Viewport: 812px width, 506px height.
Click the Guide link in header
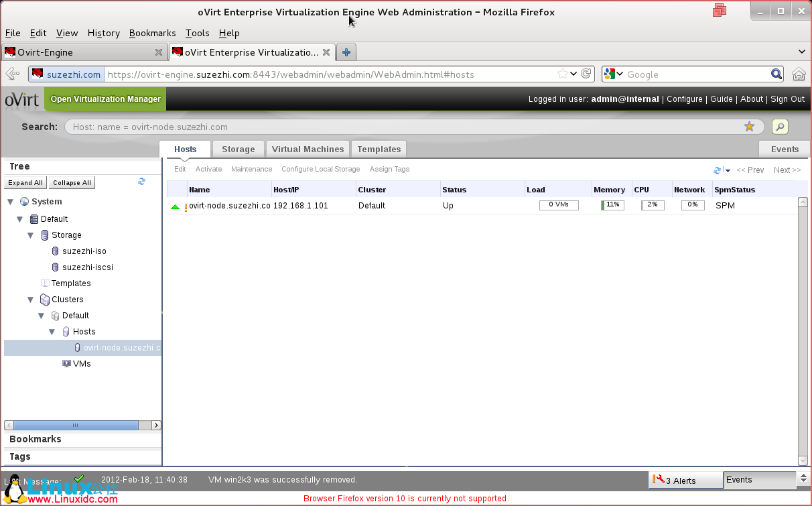pyautogui.click(x=722, y=99)
